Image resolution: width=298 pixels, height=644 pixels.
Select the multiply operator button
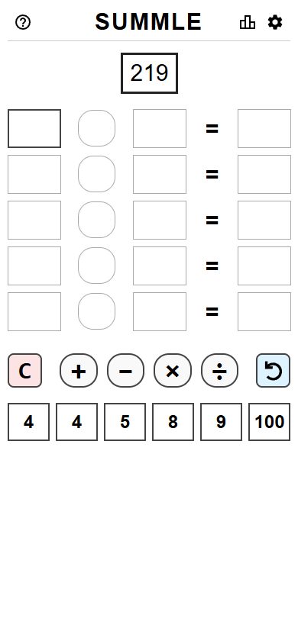[173, 371]
